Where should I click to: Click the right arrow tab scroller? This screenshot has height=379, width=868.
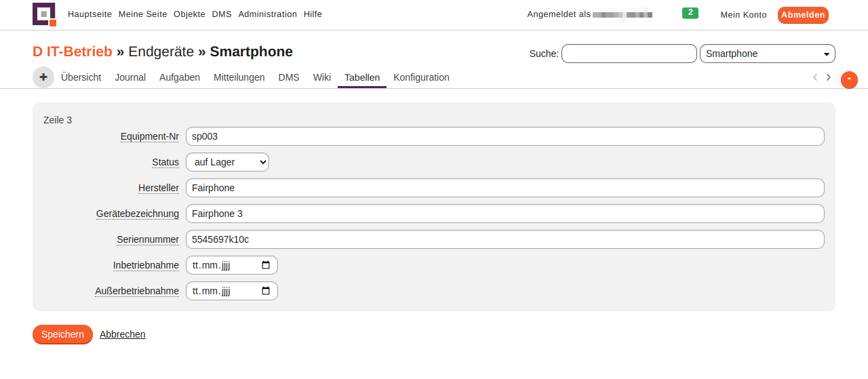[x=829, y=77]
